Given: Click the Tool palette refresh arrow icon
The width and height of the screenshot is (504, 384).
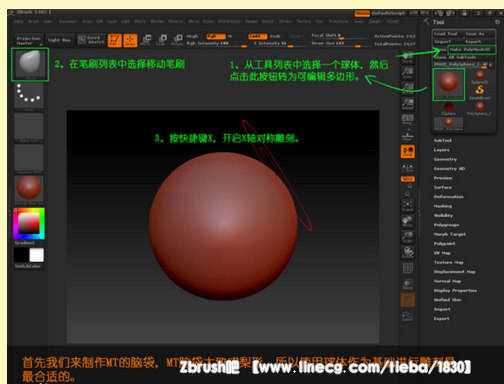Looking at the screenshot, I should coord(497,22).
